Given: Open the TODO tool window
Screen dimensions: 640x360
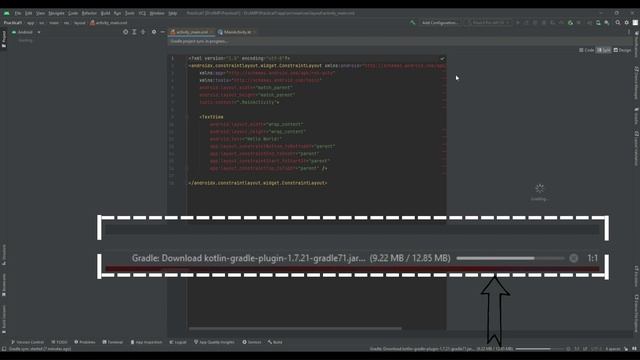Looking at the screenshot, I should pyautogui.click(x=59, y=342).
